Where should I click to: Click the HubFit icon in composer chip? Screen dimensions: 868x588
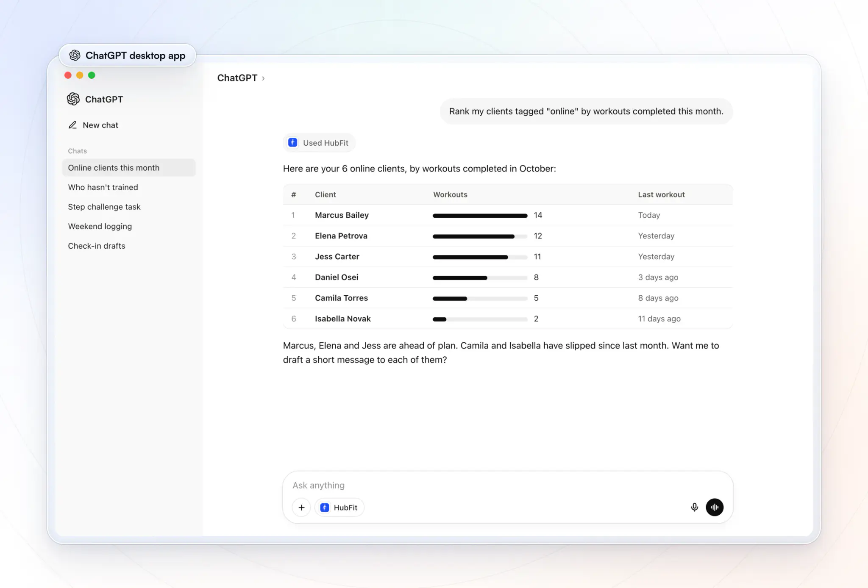click(325, 508)
